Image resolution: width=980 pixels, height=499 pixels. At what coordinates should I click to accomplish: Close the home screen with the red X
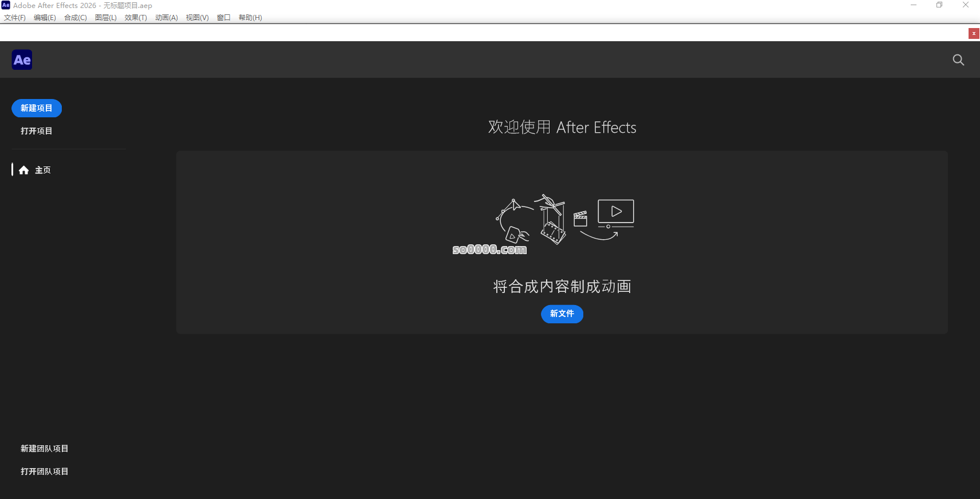click(974, 34)
